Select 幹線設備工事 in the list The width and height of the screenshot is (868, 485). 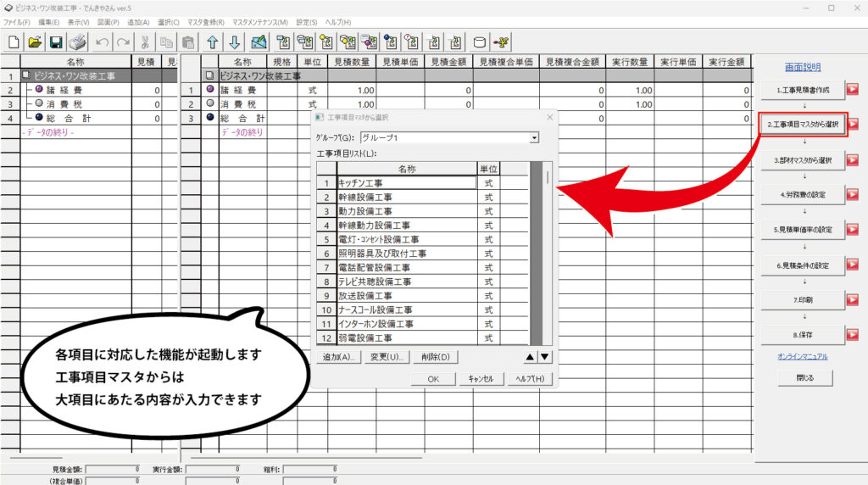[x=407, y=197]
